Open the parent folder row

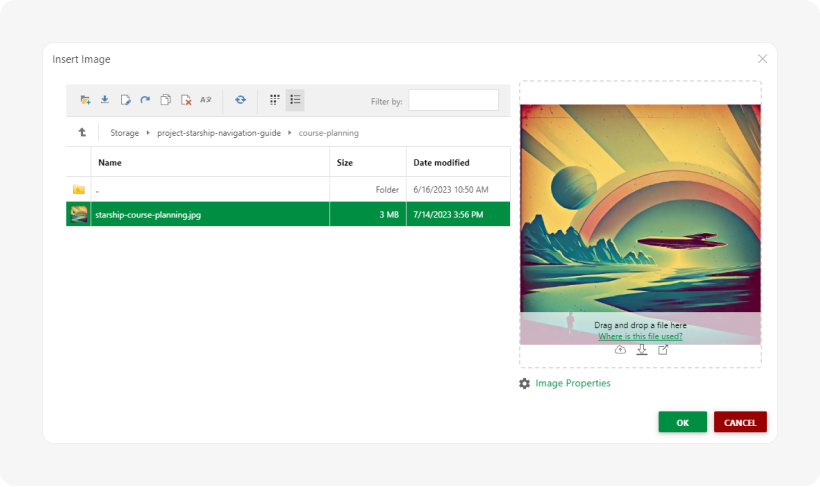[x=288, y=189]
